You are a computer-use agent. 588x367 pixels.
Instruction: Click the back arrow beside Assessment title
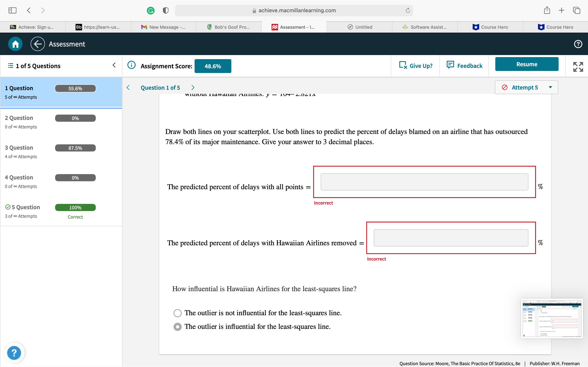pos(38,44)
